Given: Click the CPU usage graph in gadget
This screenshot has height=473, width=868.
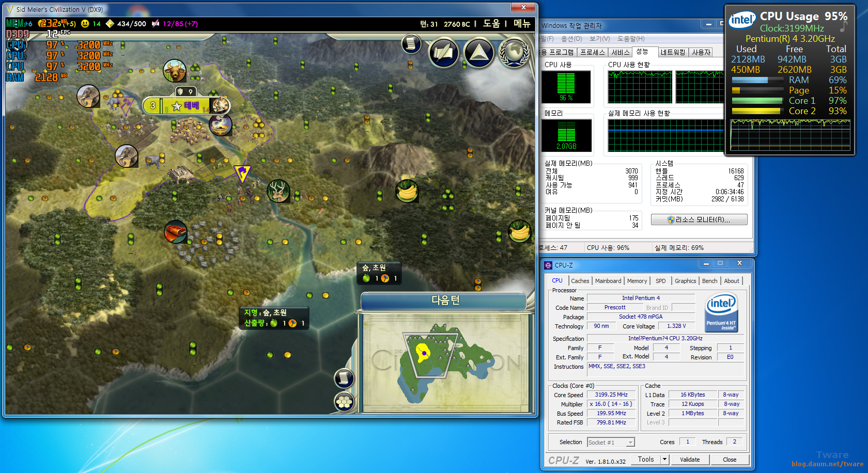Looking at the screenshot, I should pos(790,135).
